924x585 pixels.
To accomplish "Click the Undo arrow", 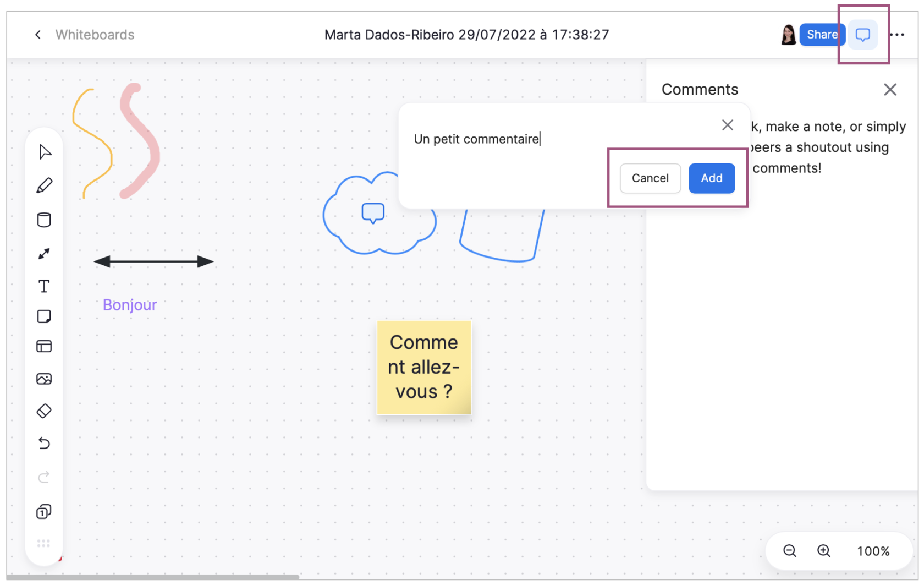I will (44, 444).
